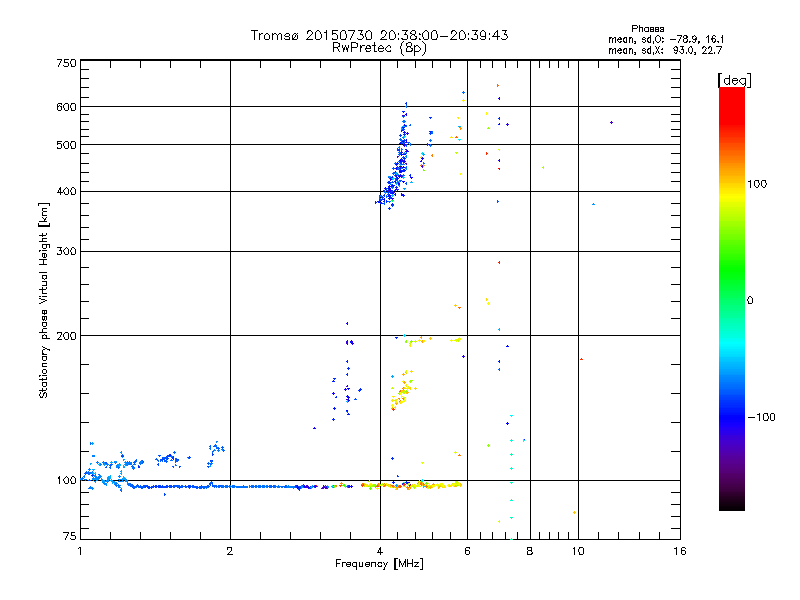Click the "2" frequency axis tick label
This screenshot has width=800, height=600.
pos(230,551)
